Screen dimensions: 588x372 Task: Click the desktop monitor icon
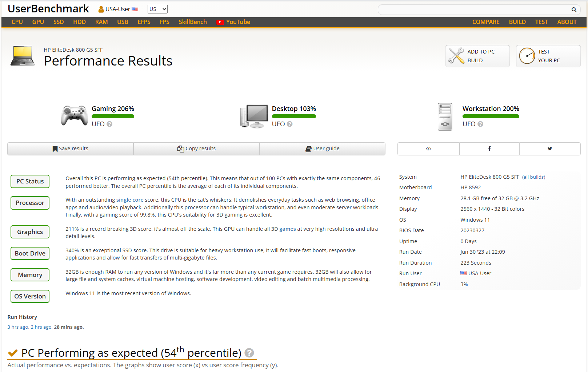tap(254, 116)
